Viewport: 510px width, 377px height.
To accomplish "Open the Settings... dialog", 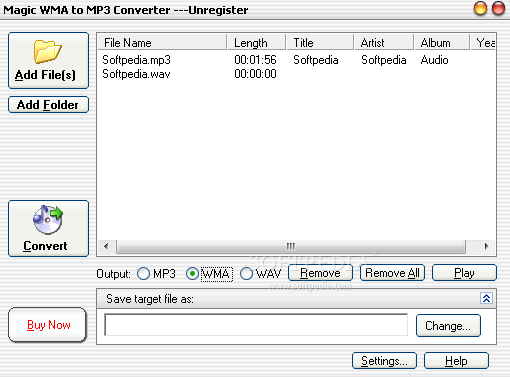I will [384, 361].
